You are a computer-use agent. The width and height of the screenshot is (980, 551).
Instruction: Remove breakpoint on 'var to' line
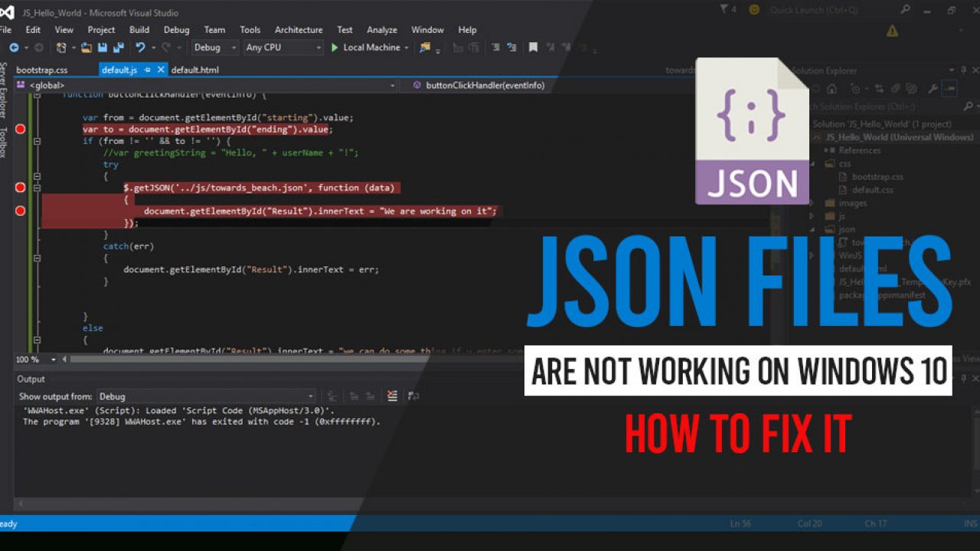coord(21,129)
